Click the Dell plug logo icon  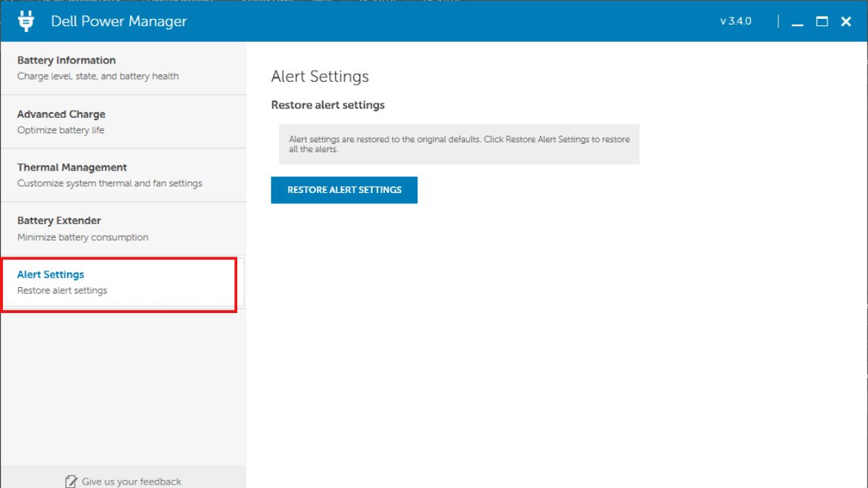27,21
